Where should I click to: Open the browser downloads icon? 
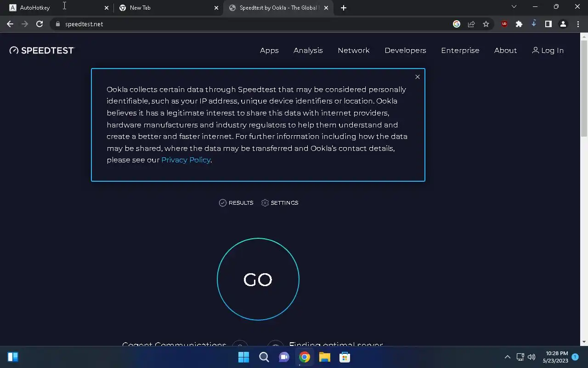[x=534, y=24]
